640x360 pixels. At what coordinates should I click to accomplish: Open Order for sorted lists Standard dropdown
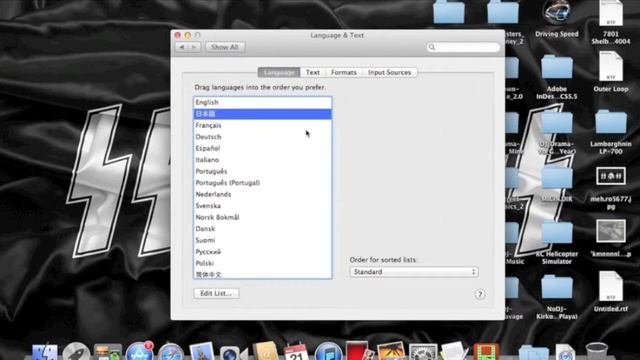pyautogui.click(x=414, y=272)
